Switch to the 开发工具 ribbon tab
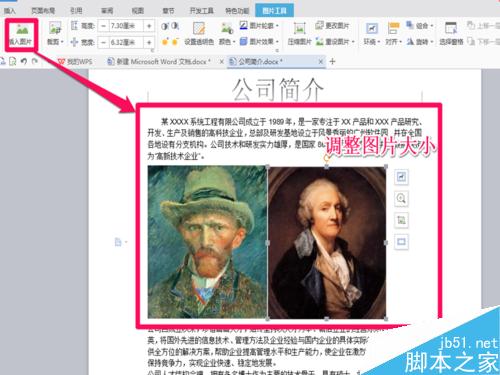Viewport: 500px width, 375px height. tap(201, 11)
